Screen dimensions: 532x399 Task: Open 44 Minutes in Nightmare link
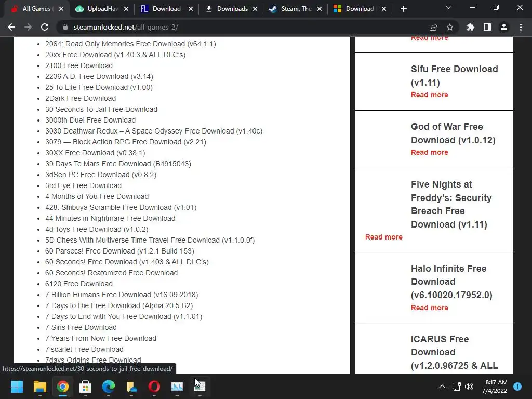tap(110, 218)
